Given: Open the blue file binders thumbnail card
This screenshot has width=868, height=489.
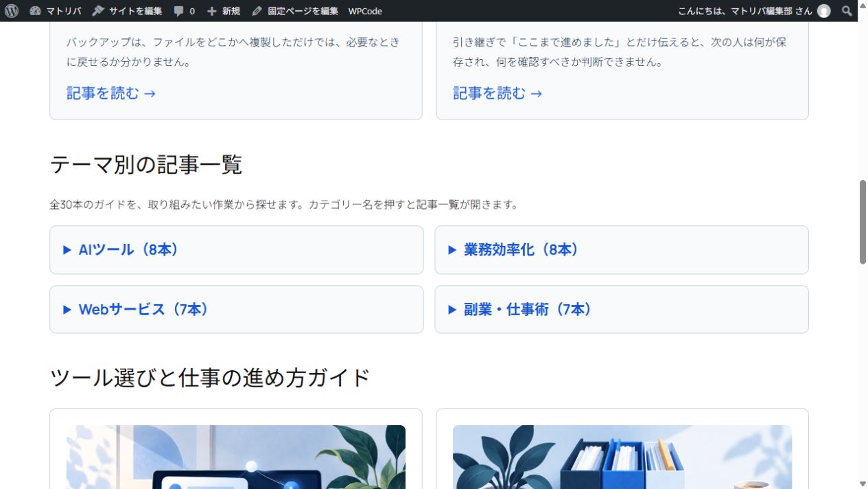Looking at the screenshot, I should coord(622,457).
